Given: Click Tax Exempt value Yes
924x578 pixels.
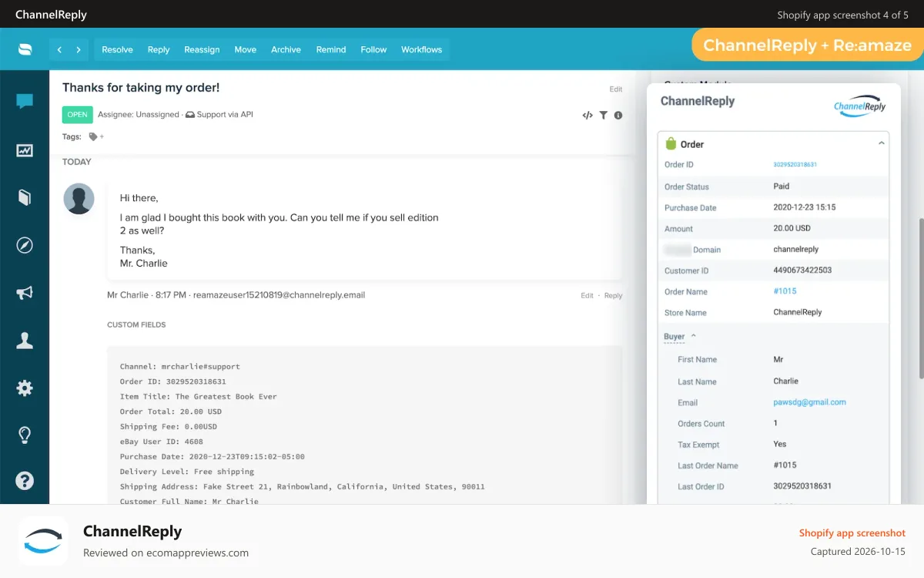Looking at the screenshot, I should pyautogui.click(x=780, y=445).
